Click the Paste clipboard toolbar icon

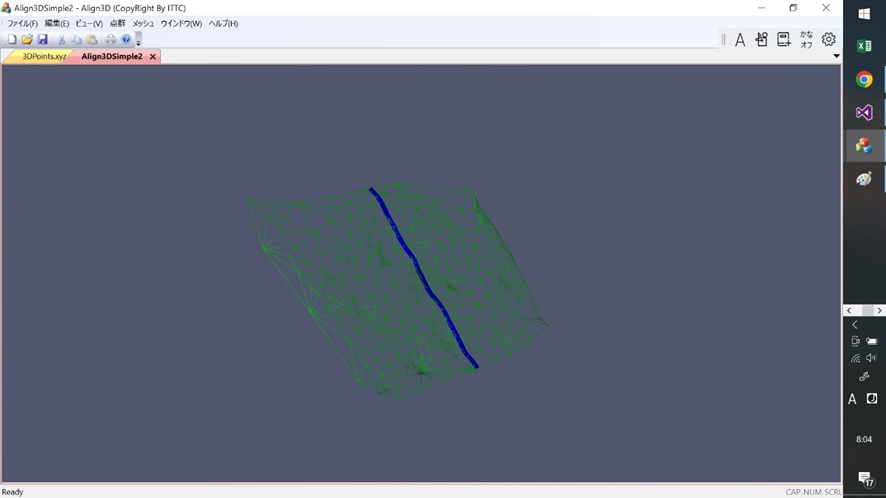tap(92, 40)
